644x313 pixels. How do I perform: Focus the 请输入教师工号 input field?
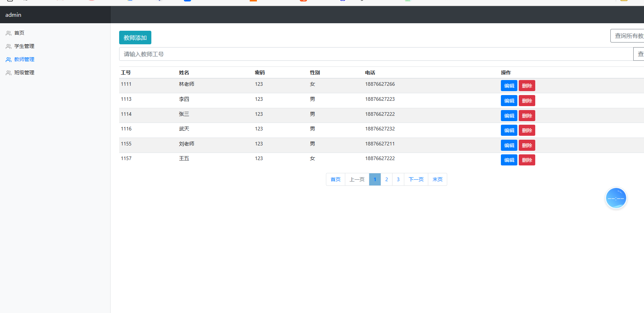click(x=376, y=54)
